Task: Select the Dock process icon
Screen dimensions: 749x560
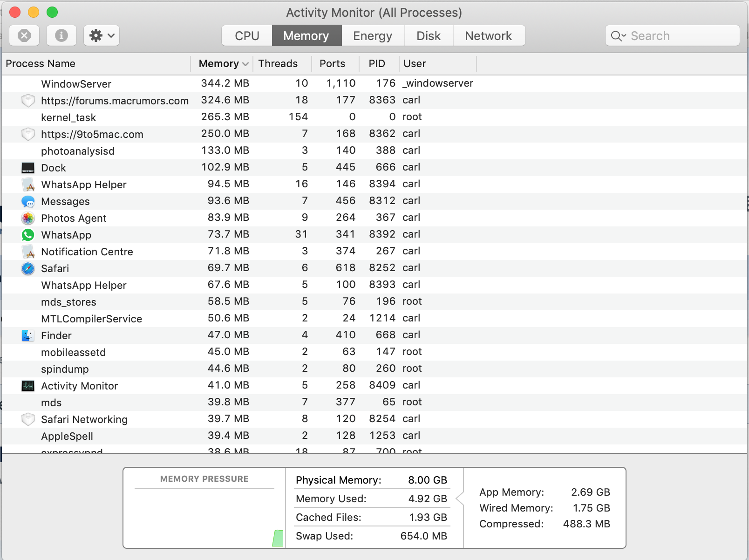Action: click(28, 168)
